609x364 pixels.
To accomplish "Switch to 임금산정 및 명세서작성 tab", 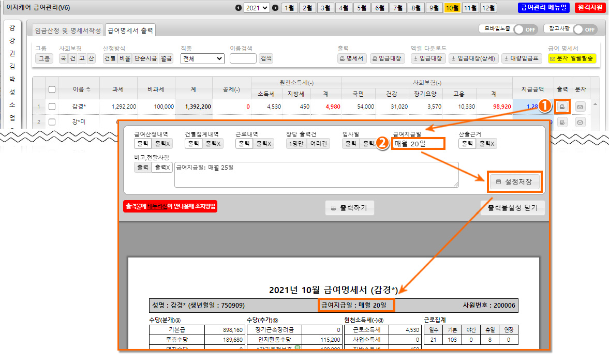I will point(68,31).
